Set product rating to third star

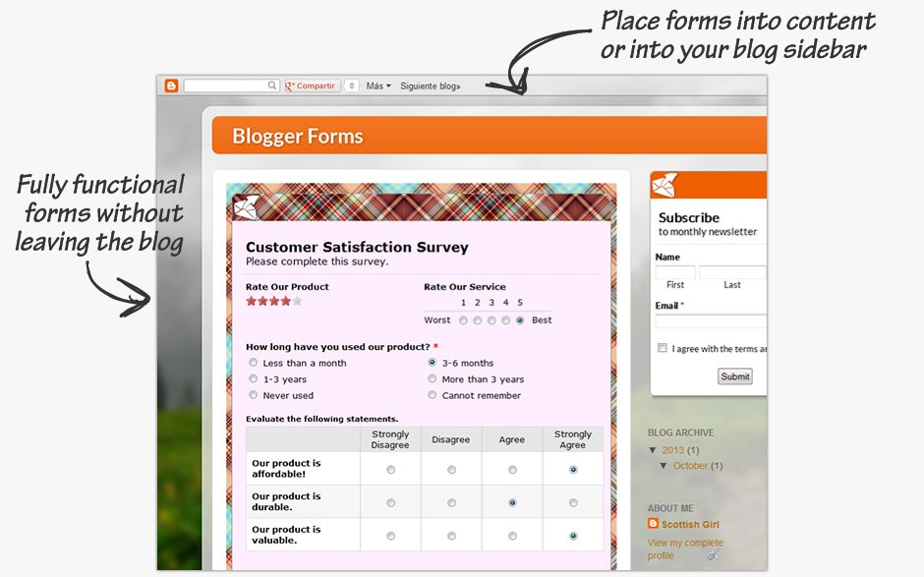pyautogui.click(x=274, y=301)
